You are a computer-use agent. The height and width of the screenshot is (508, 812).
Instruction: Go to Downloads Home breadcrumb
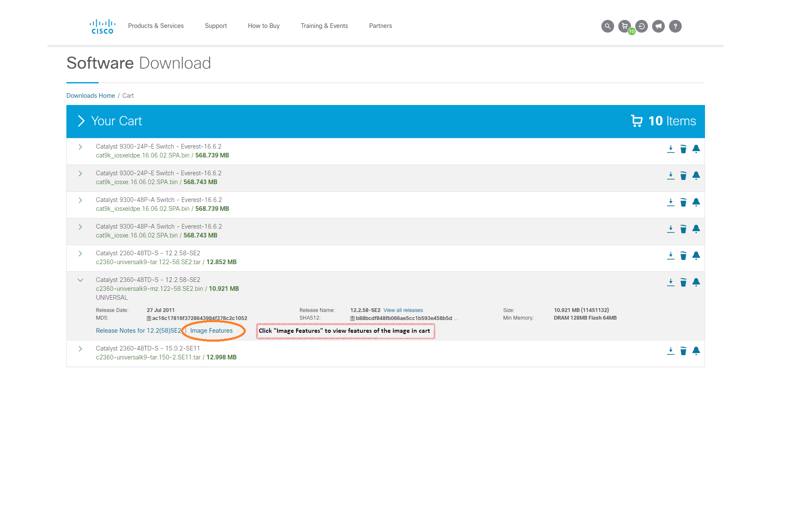pyautogui.click(x=91, y=96)
